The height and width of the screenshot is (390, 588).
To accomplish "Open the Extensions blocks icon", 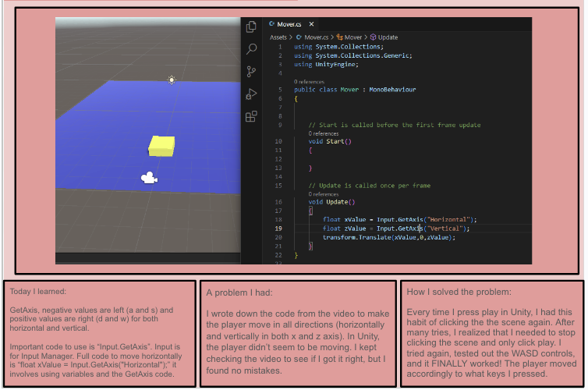I will pyautogui.click(x=251, y=116).
